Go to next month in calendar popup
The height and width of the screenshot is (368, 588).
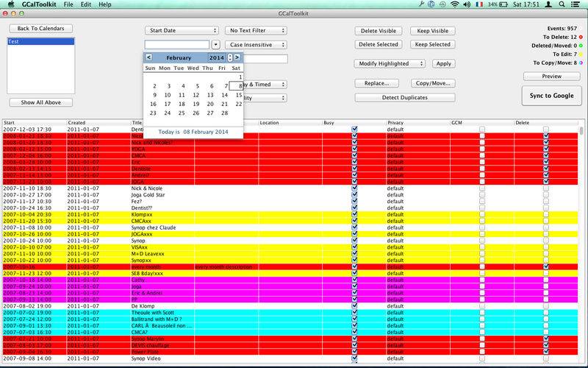click(x=238, y=57)
